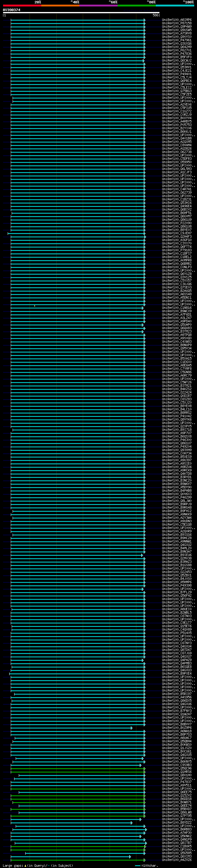197x868 pixels.
Task: Click the green alignment bar for UniRef100_Q5QC96
Action: [78, 768]
